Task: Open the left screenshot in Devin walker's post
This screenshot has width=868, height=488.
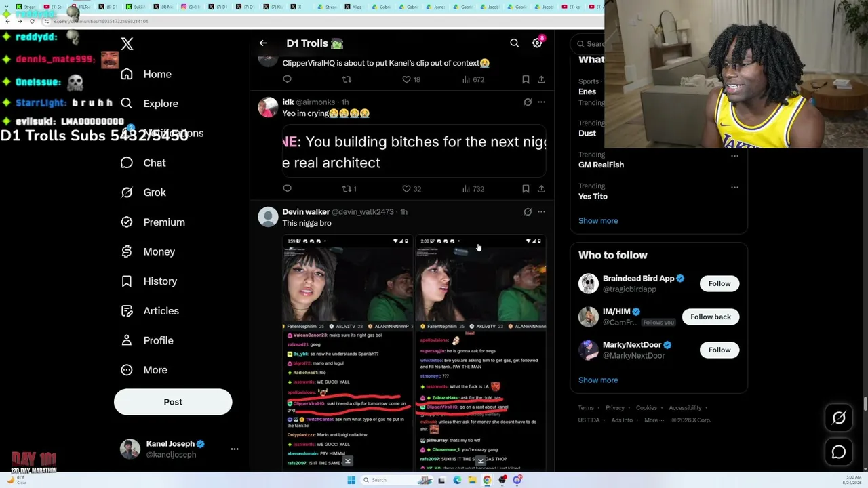Action: pyautogui.click(x=347, y=352)
